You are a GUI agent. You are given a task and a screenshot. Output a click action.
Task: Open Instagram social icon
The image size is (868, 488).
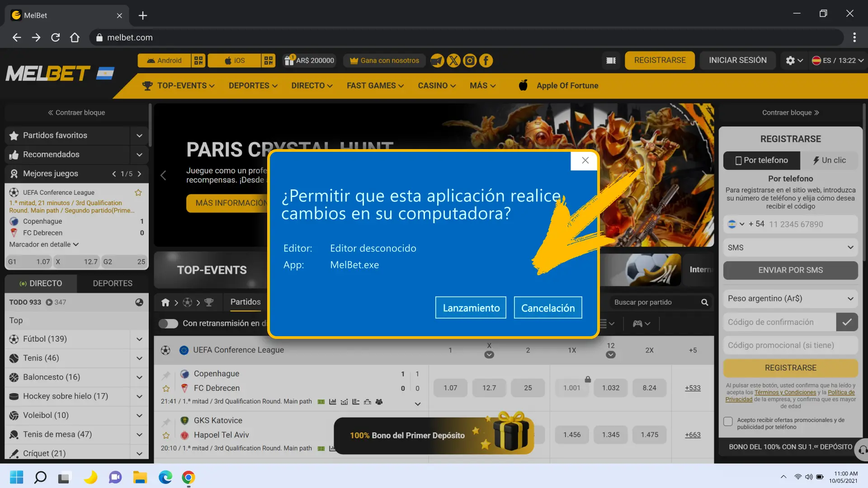click(470, 61)
